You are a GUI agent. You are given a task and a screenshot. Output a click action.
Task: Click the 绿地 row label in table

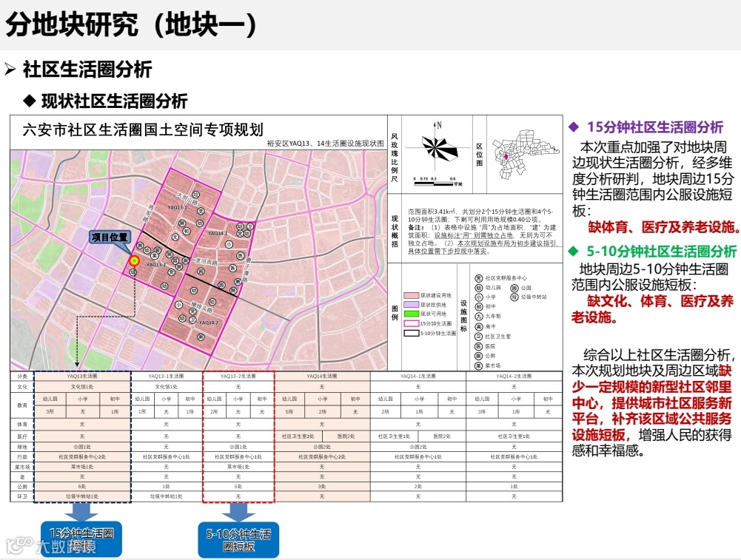22,447
